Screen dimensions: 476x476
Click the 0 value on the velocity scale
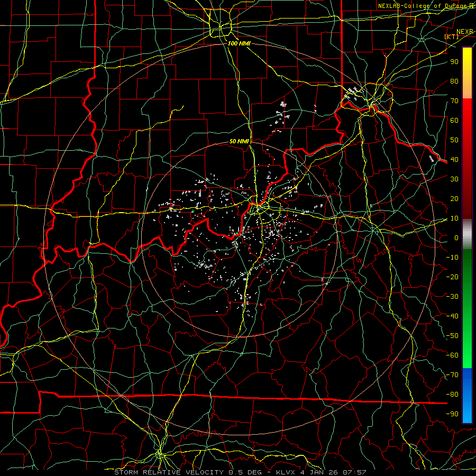[456, 237]
